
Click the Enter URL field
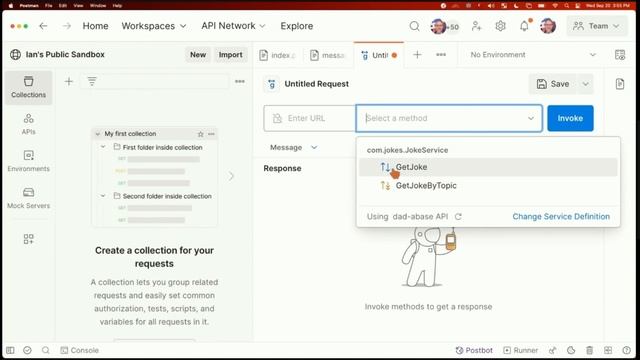pos(310,118)
